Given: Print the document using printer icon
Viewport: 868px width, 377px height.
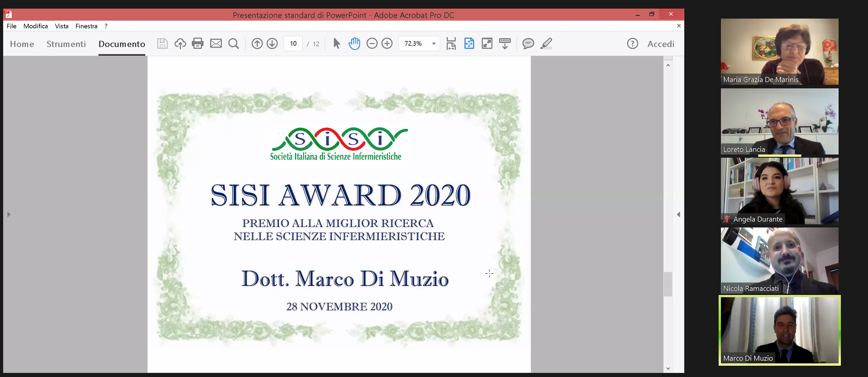Looking at the screenshot, I should click(x=198, y=43).
